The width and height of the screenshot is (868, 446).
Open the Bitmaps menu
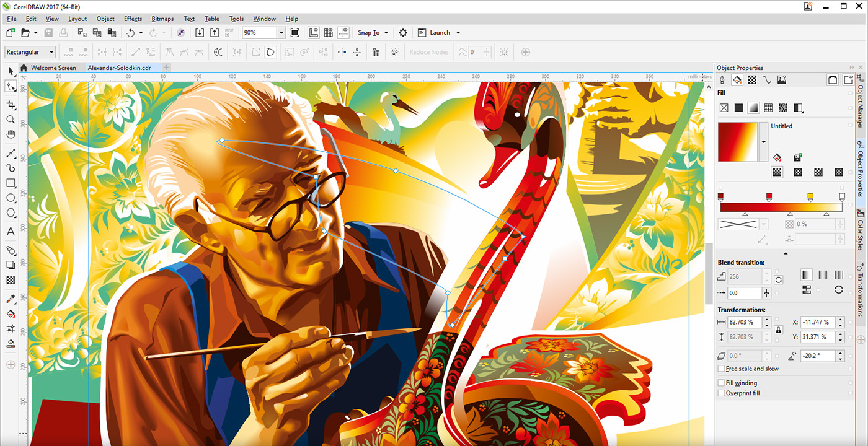[162, 19]
